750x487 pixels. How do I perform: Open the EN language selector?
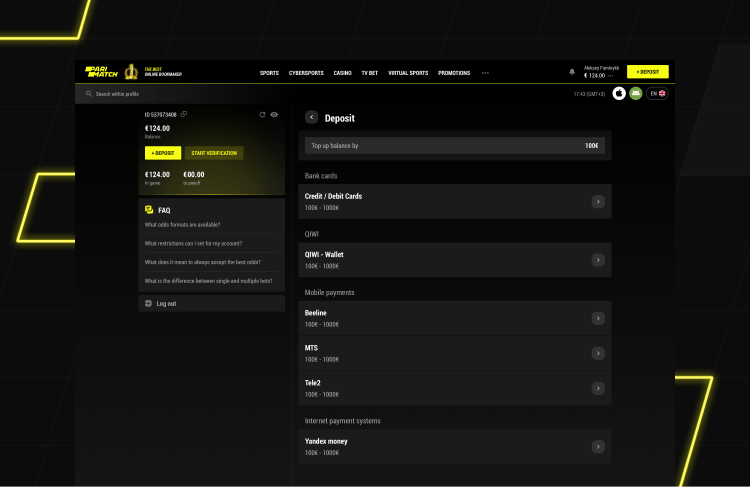tap(657, 93)
